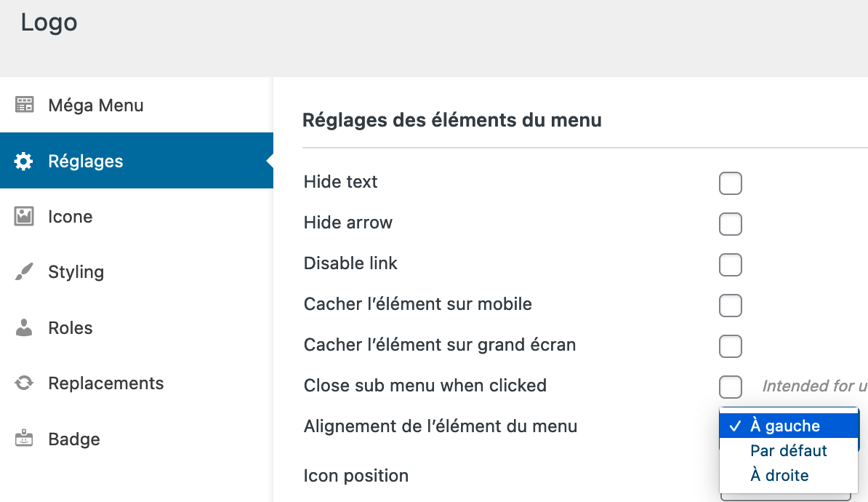
Task: Open the Méga Menu tab
Action: [x=95, y=105]
